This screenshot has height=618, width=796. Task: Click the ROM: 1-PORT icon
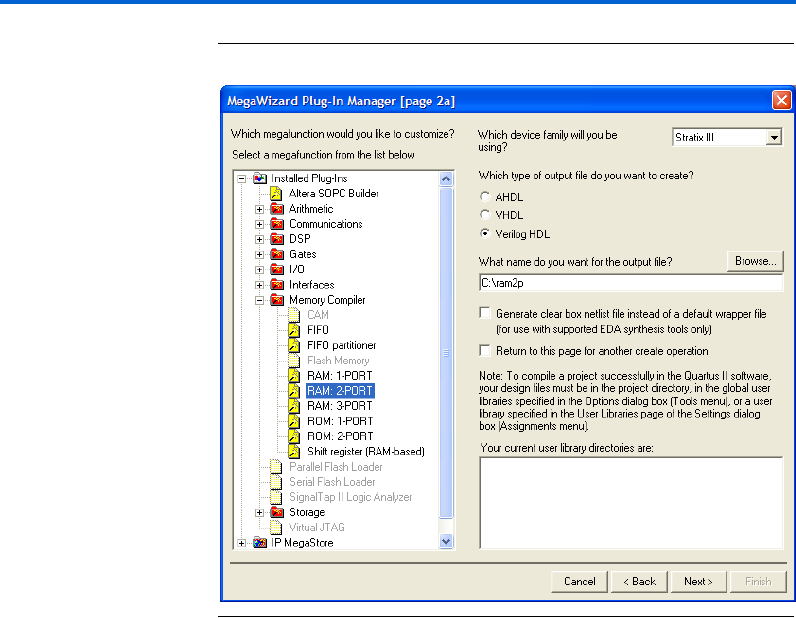[x=294, y=421]
